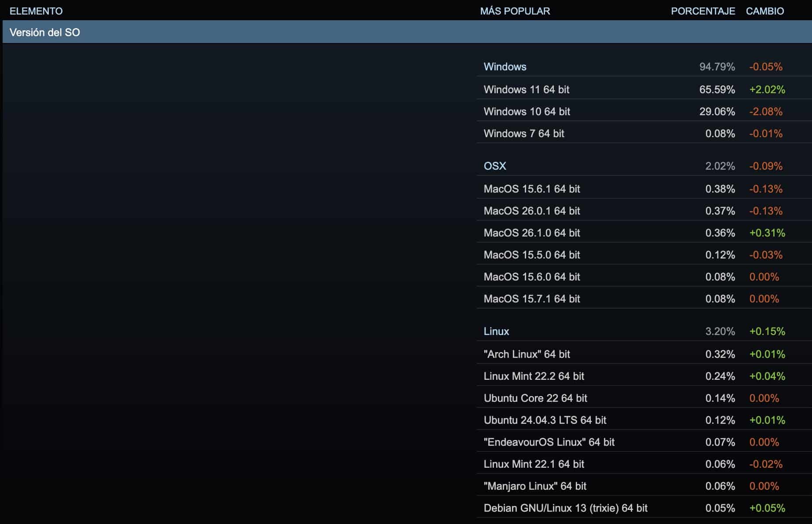The width and height of the screenshot is (812, 524).
Task: Click the -0.05% Windows total change
Action: click(766, 67)
